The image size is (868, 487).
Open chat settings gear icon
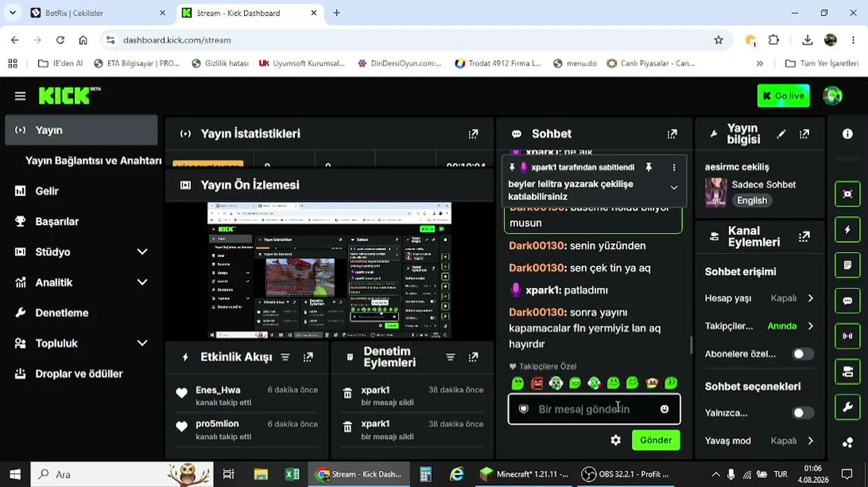click(x=615, y=440)
